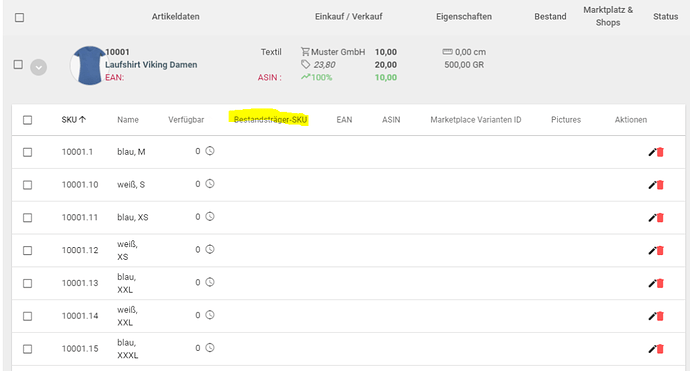Open stock history clock for 10001.13
The height and width of the screenshot is (371, 690).
(x=210, y=282)
